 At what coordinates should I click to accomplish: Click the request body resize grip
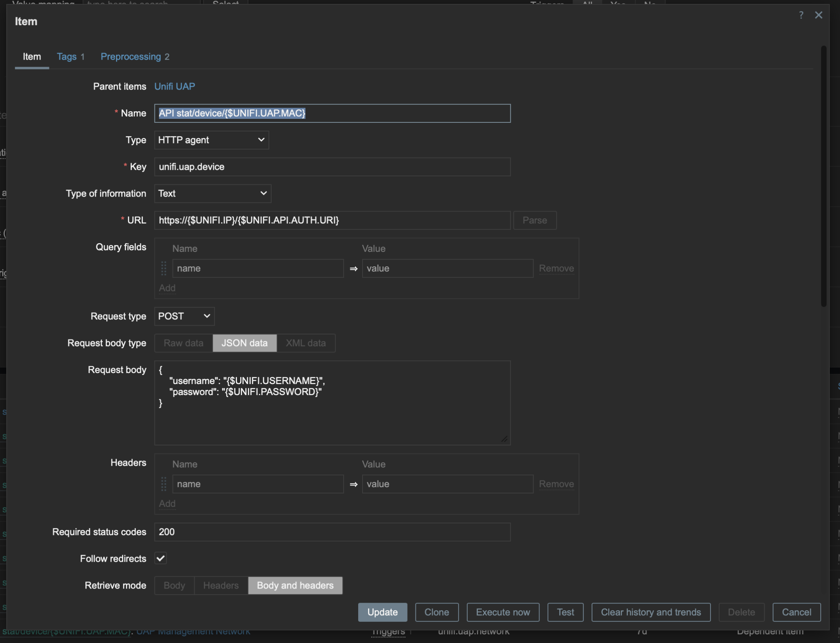pos(504,439)
